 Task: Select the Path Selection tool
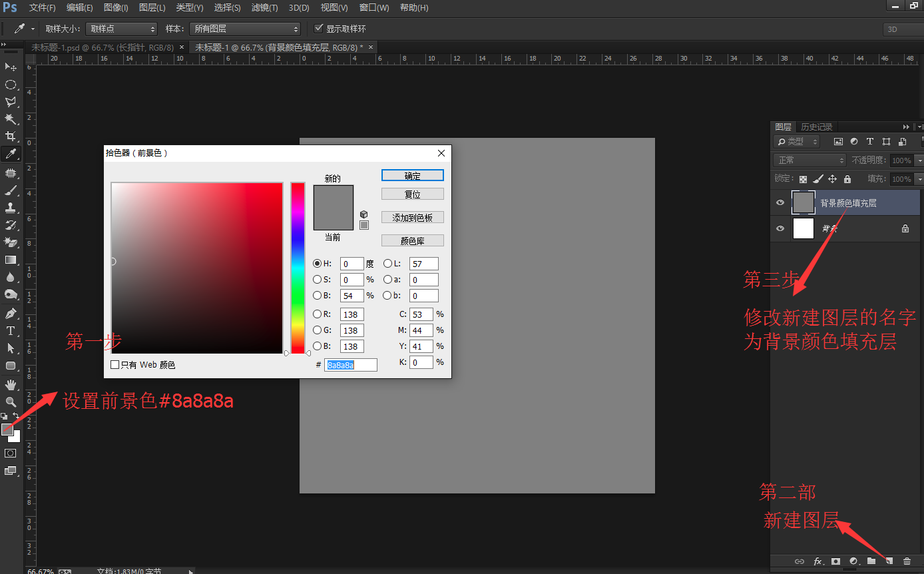(11, 348)
